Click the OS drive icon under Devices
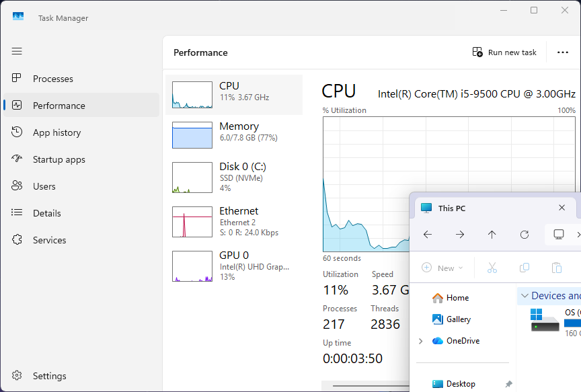The width and height of the screenshot is (581, 392). coord(545,320)
